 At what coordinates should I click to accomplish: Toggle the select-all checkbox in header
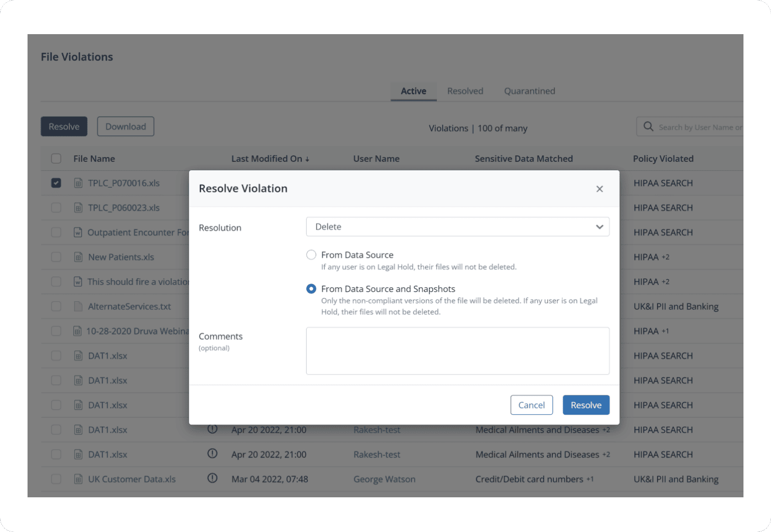point(56,159)
